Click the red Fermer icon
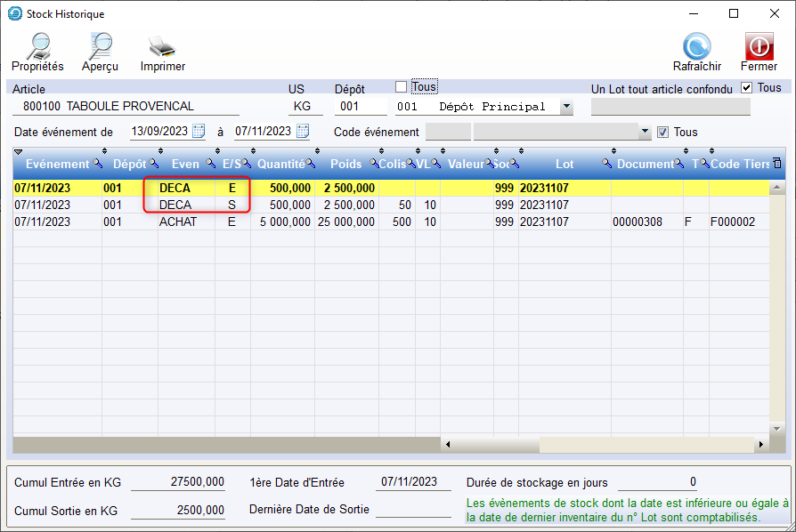 758,46
